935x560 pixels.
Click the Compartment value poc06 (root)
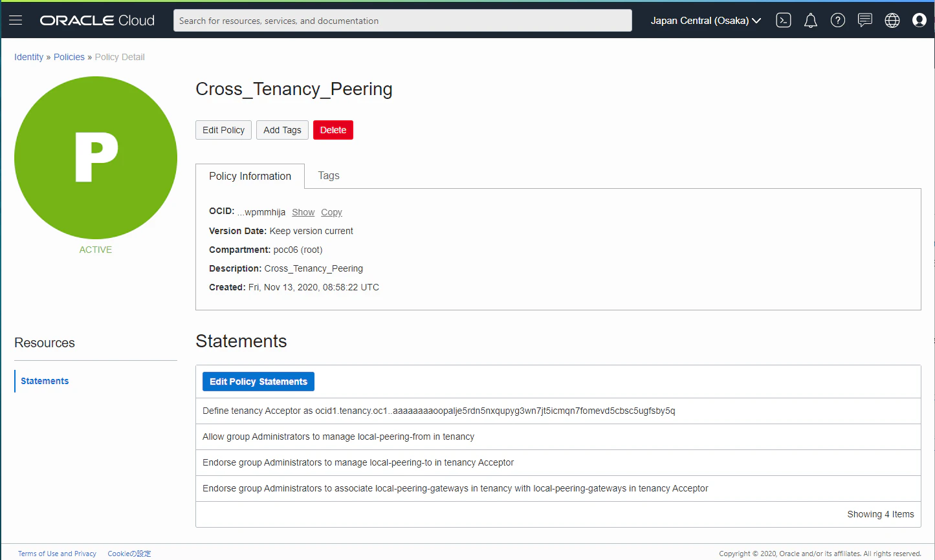(298, 250)
